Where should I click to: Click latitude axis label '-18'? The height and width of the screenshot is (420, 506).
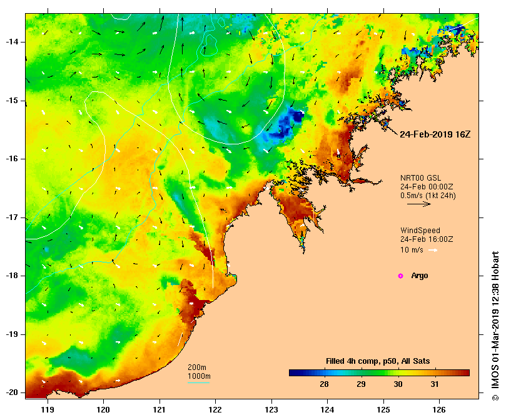click(12, 276)
